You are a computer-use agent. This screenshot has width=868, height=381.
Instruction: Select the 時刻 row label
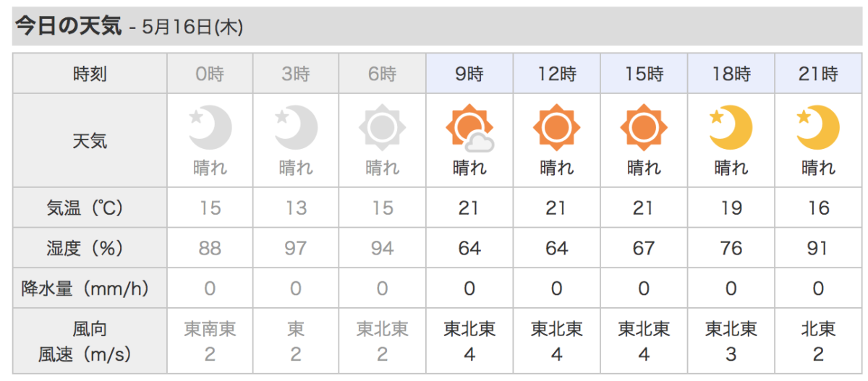coord(90,73)
